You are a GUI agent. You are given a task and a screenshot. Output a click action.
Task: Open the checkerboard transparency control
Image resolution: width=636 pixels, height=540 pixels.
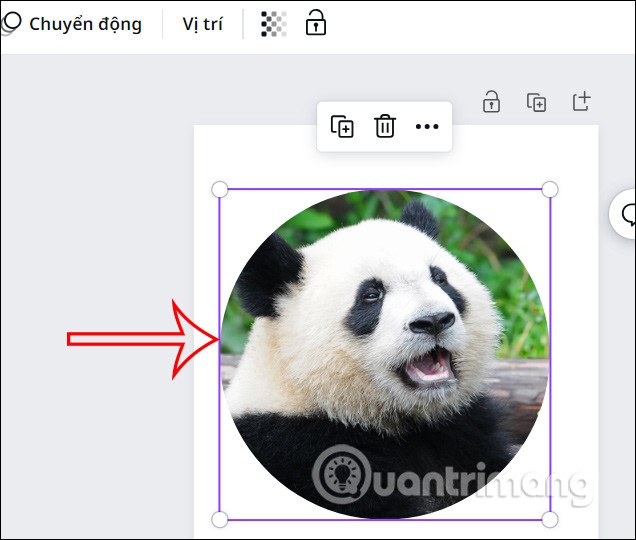coord(272,24)
